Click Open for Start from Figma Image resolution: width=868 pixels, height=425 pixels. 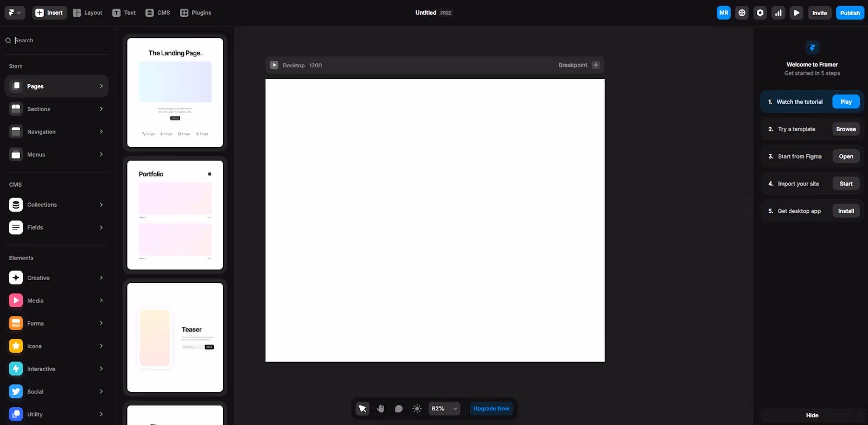846,156
